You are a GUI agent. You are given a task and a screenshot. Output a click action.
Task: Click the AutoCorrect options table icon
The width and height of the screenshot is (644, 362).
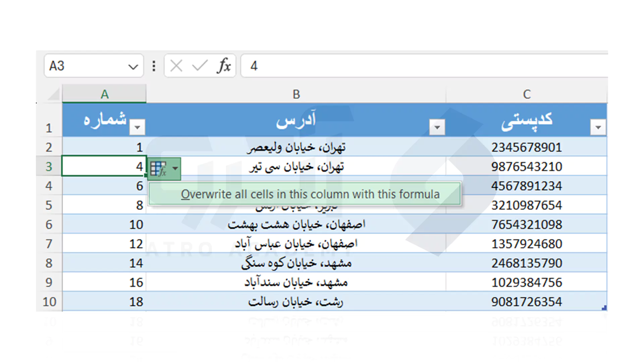click(158, 169)
